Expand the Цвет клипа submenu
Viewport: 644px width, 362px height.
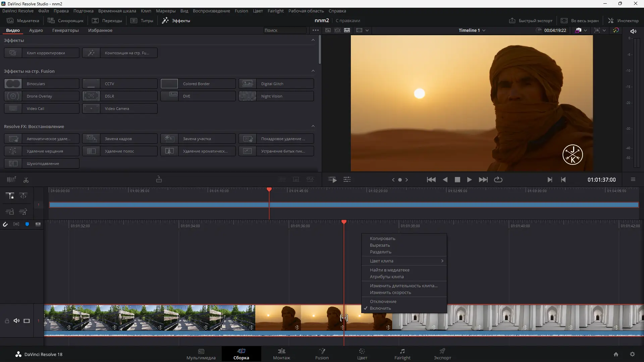pyautogui.click(x=404, y=261)
